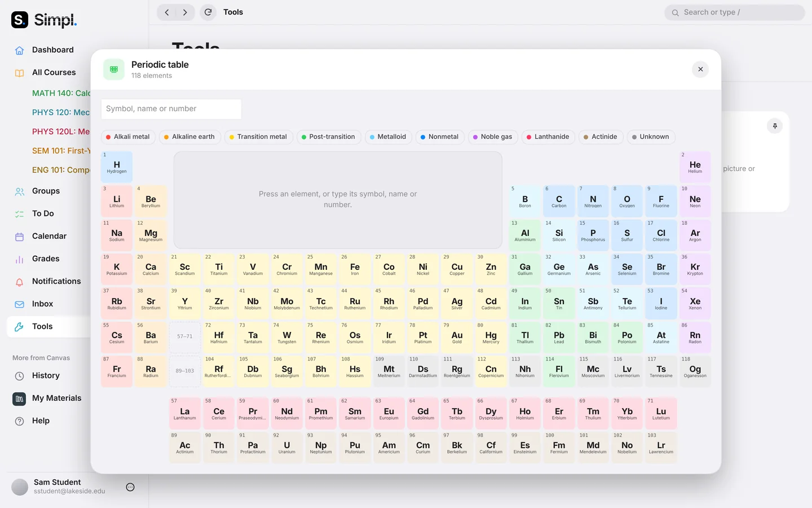Select the Uranium element tile

[286, 447]
